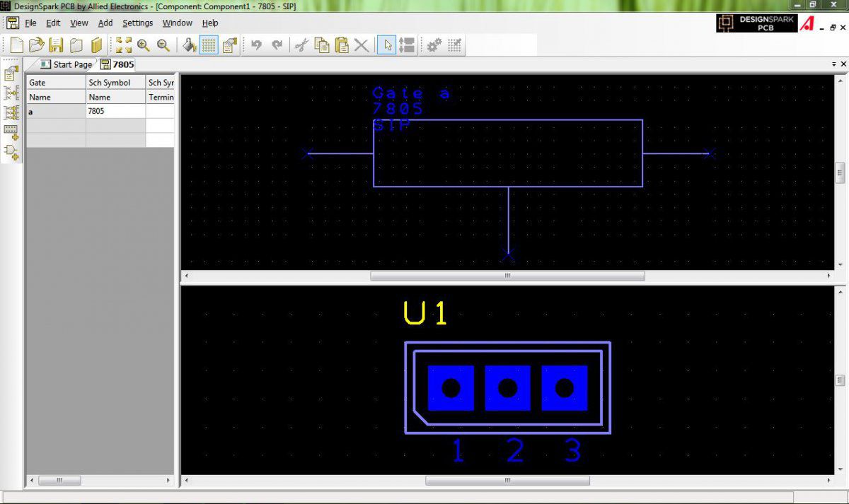Click the DesignSpark PCB logo
849x504 pixels.
[756, 23]
